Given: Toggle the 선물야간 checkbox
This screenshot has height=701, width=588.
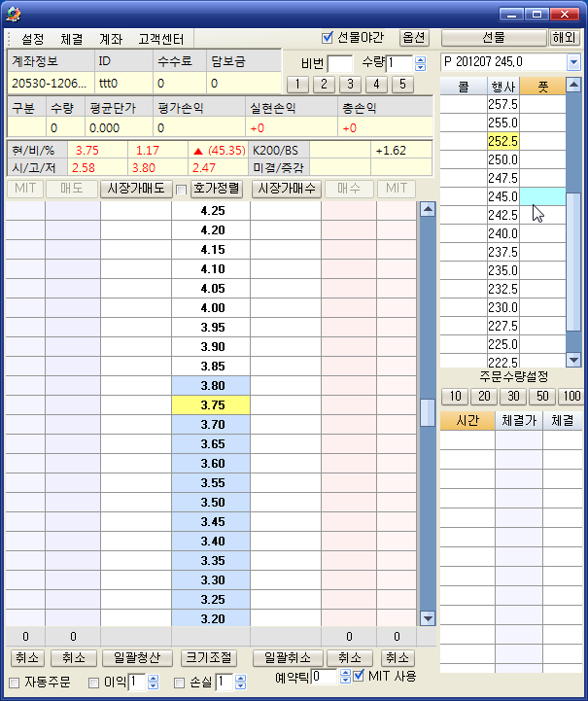Looking at the screenshot, I should 328,38.
